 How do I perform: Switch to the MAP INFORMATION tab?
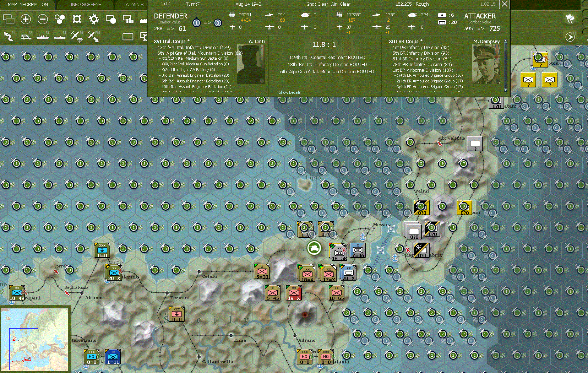[28, 4]
